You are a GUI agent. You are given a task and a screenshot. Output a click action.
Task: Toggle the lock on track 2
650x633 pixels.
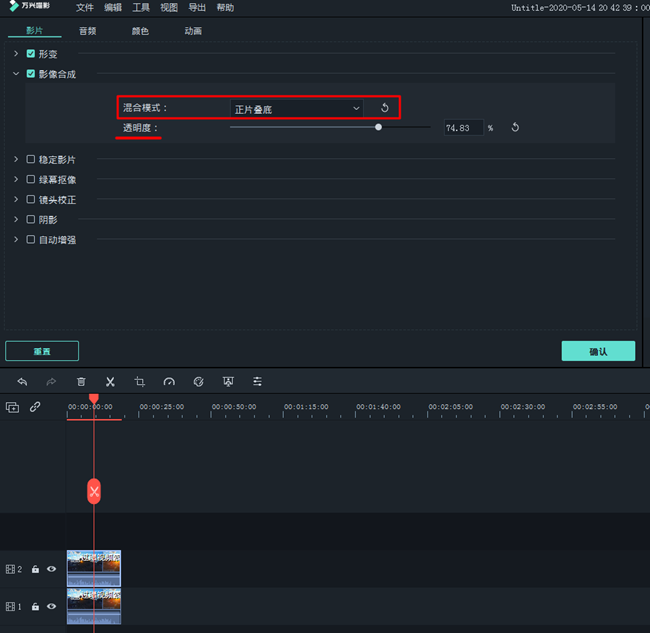(x=35, y=569)
